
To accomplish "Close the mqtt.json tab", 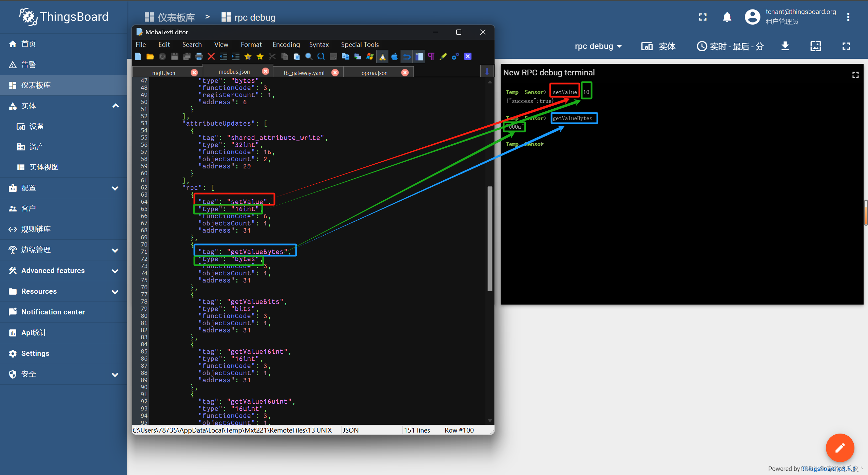I will [x=194, y=73].
